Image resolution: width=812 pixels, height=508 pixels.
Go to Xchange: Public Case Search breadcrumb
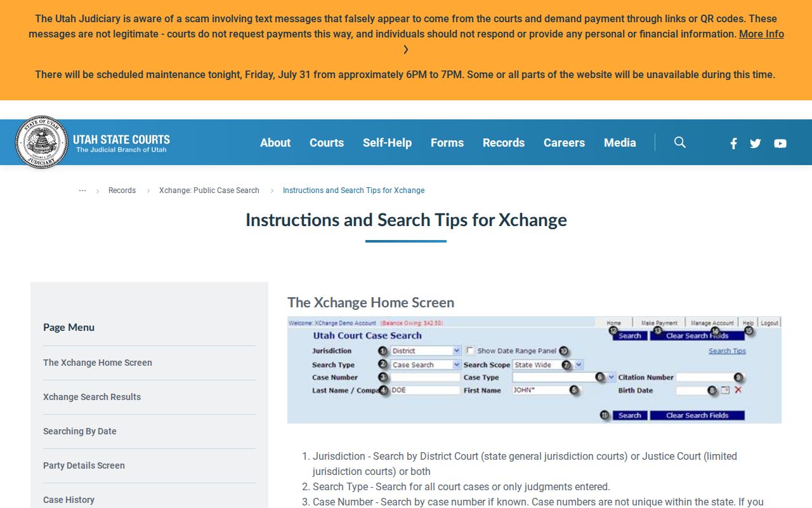coord(209,190)
